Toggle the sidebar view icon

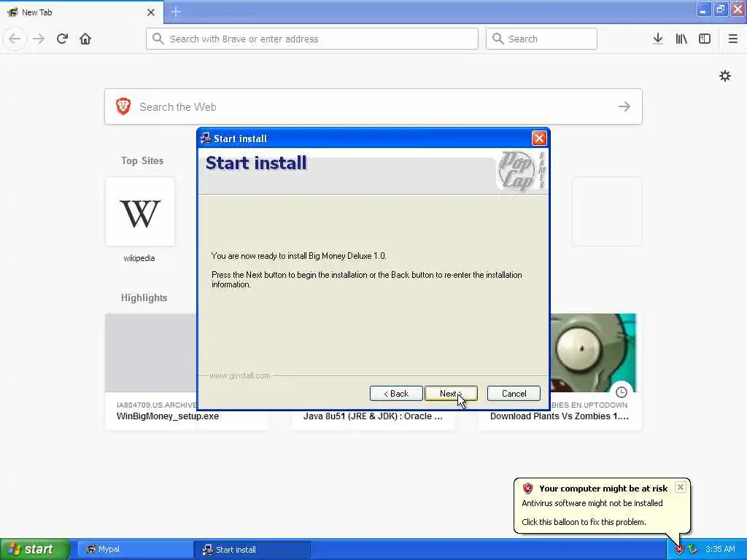click(x=705, y=39)
